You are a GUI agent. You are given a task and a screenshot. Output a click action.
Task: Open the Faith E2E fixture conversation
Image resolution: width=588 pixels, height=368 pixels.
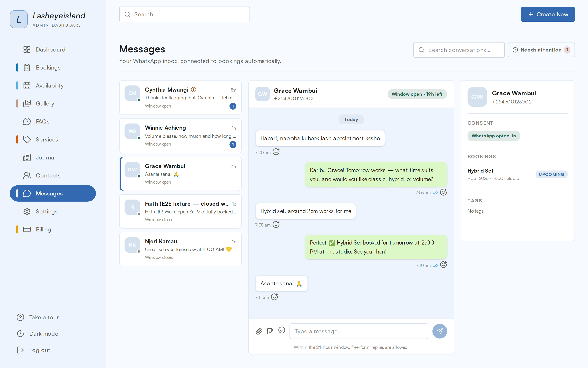pyautogui.click(x=180, y=211)
